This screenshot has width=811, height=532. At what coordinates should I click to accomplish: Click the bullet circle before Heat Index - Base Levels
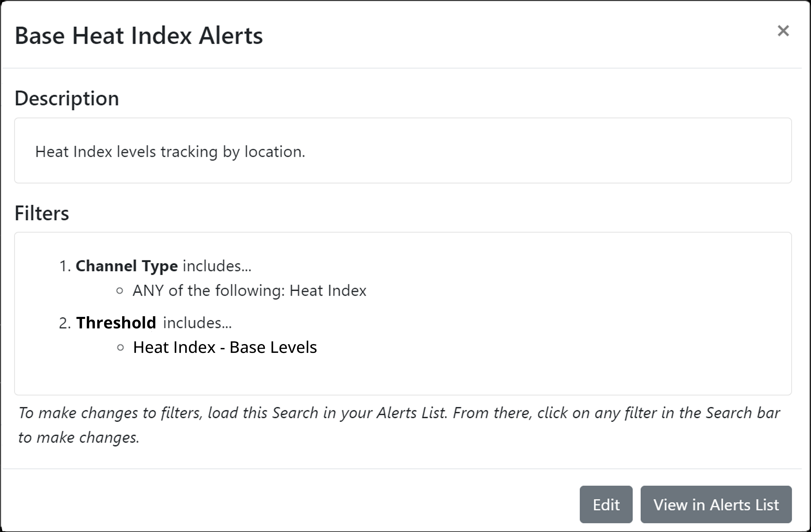pos(120,347)
